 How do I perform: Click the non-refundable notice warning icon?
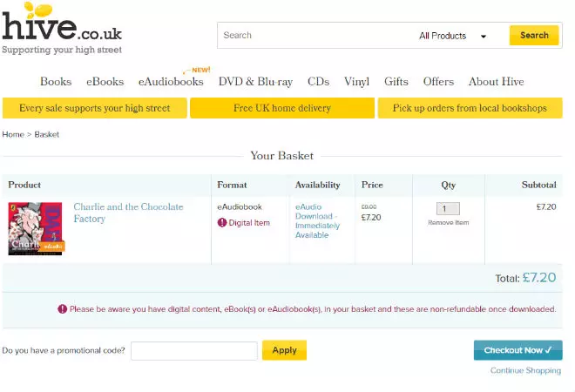pyautogui.click(x=63, y=309)
